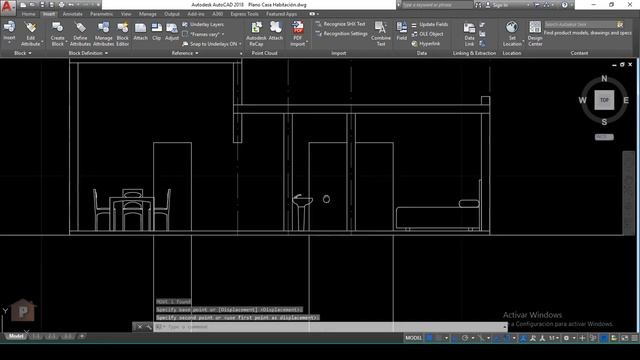Launch the Block Editor
The height and width of the screenshot is (360, 640).
pyautogui.click(x=122, y=33)
